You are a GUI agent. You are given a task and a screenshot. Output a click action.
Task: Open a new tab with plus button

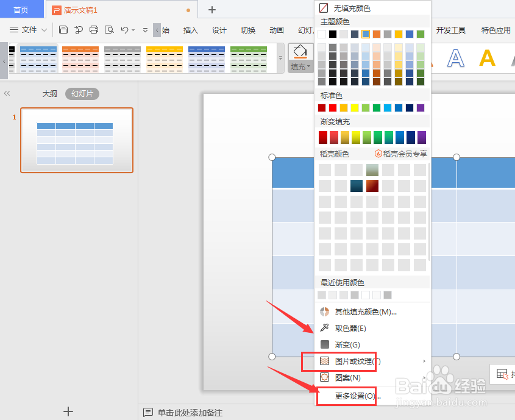tap(212, 10)
